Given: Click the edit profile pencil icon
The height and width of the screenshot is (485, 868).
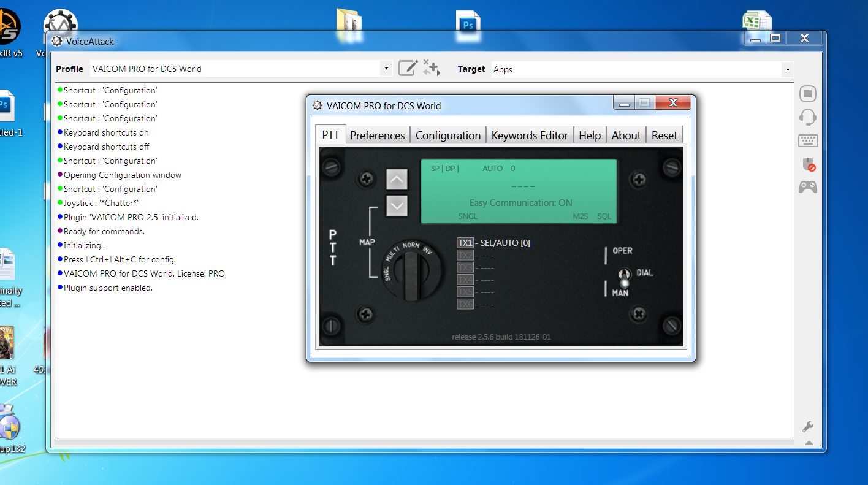Looking at the screenshot, I should click(x=408, y=68).
